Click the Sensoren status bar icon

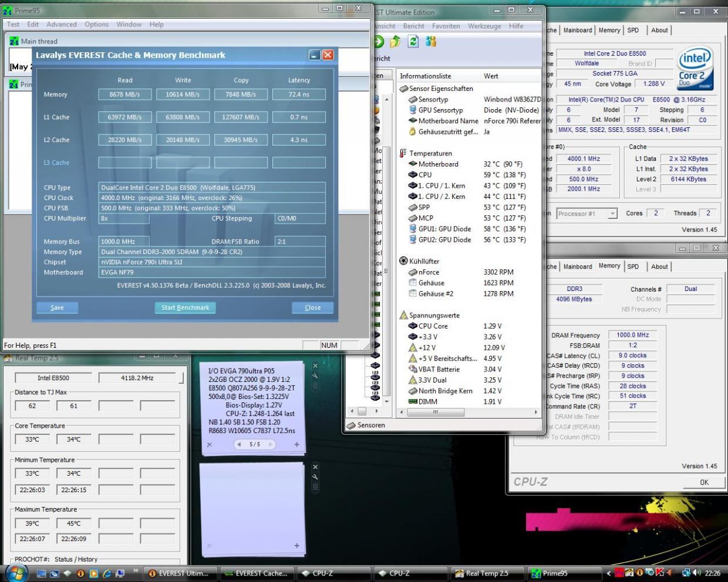click(351, 425)
